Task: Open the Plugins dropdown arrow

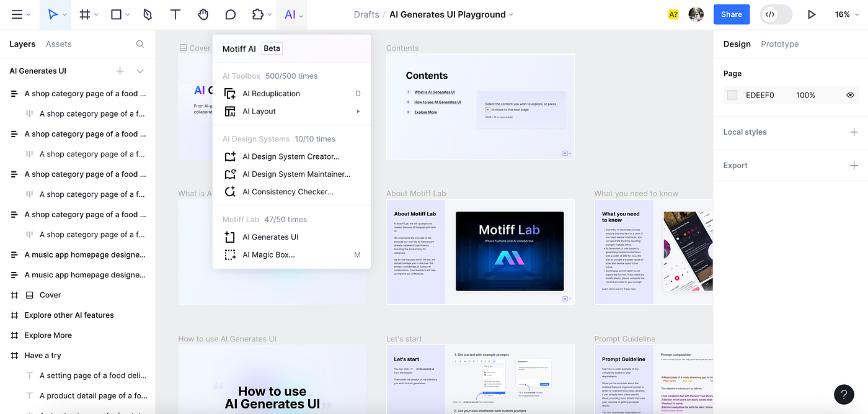Action: pyautogui.click(x=270, y=15)
